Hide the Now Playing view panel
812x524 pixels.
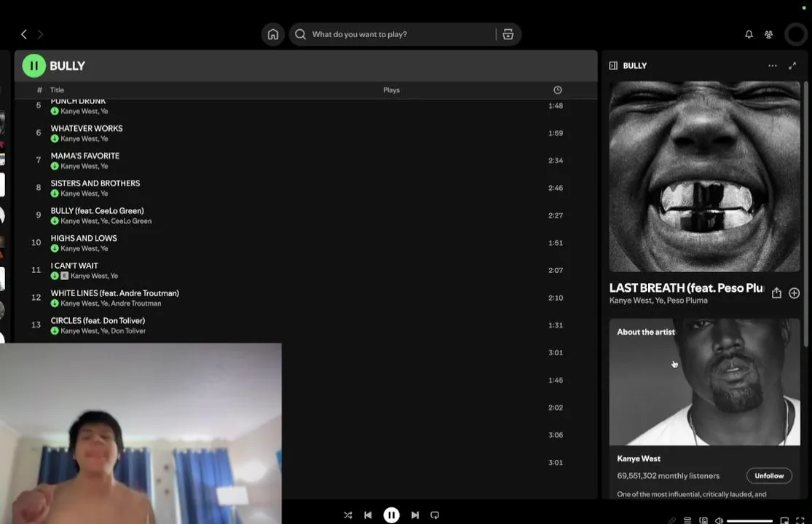click(613, 65)
